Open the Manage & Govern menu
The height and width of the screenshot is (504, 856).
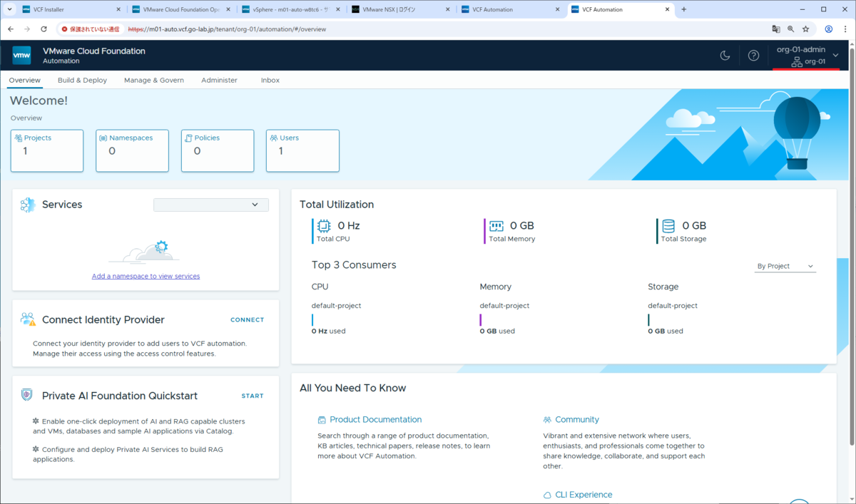pyautogui.click(x=154, y=81)
